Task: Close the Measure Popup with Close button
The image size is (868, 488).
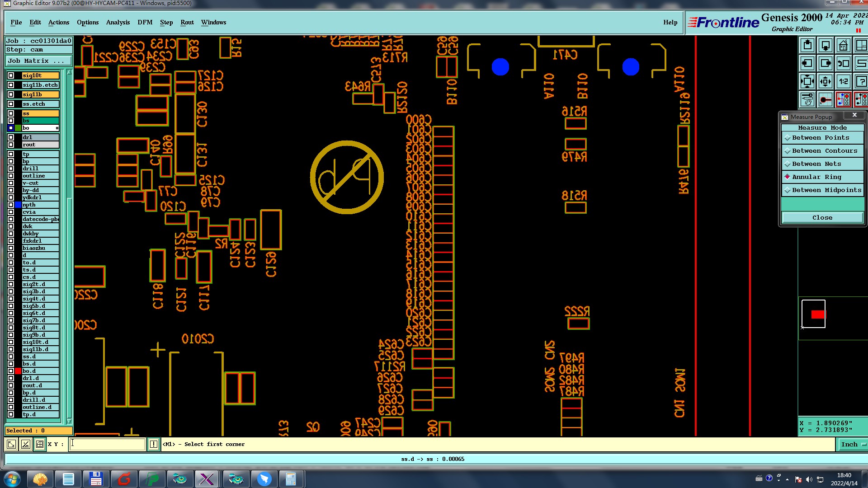Action: pyautogui.click(x=822, y=218)
